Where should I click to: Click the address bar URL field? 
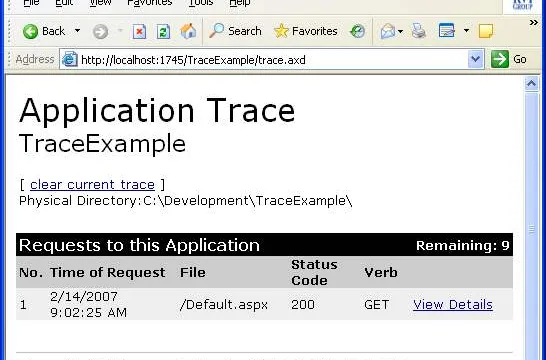click(x=273, y=60)
